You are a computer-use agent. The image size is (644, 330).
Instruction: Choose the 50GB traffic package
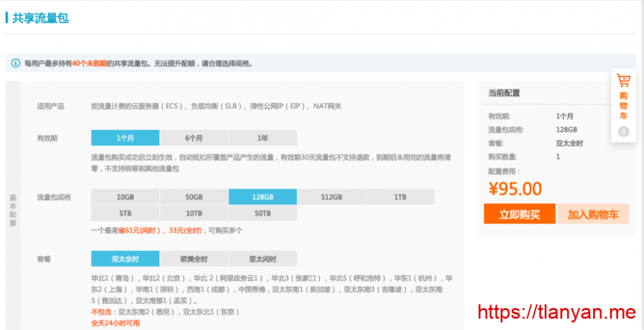tap(194, 197)
